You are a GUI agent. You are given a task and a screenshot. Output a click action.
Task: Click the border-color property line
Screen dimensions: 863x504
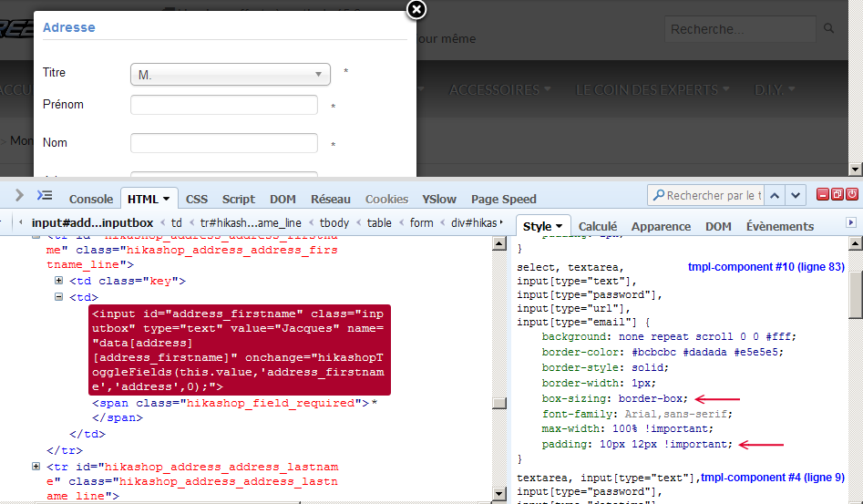[x=663, y=352]
